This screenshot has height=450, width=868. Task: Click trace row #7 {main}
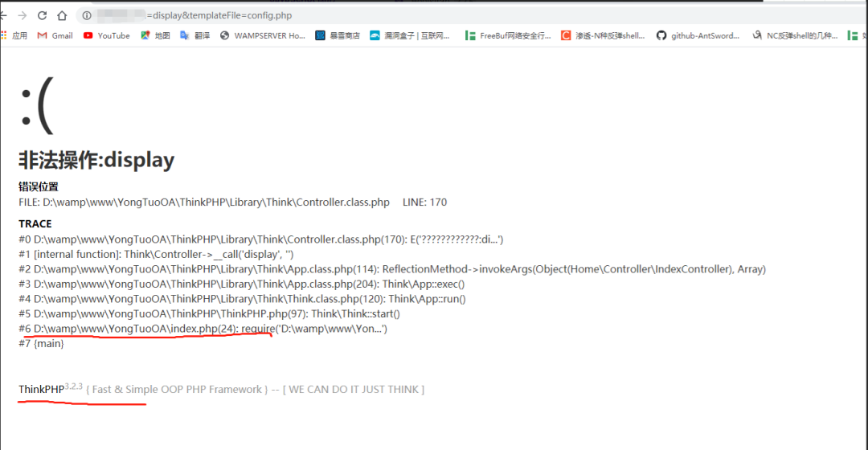(x=41, y=344)
